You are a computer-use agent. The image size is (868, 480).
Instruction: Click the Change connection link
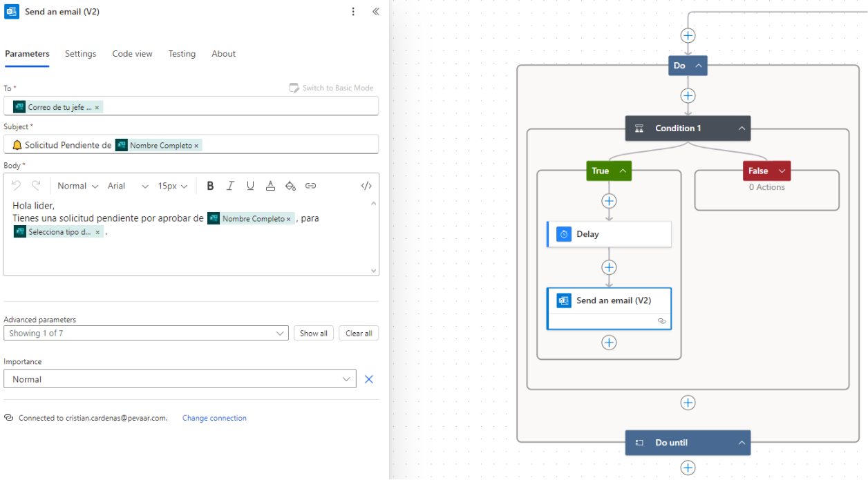tap(214, 418)
